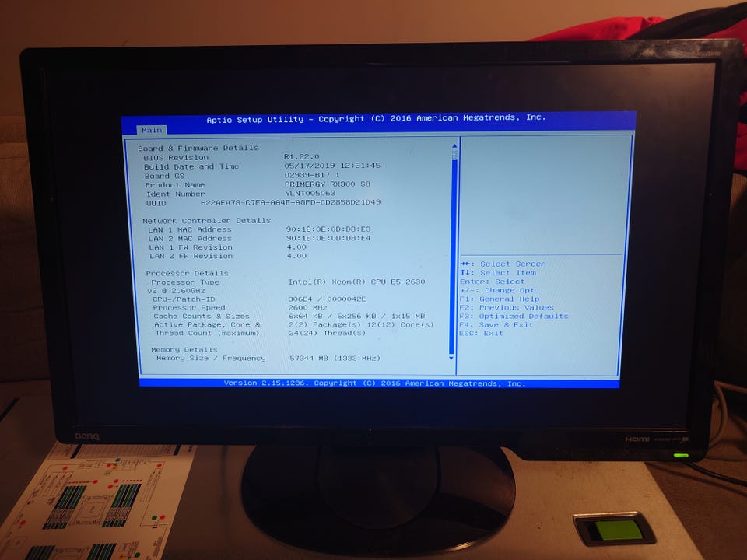Click the +/-: Change Opt. hint
The width and height of the screenshot is (747, 560).
tap(500, 290)
